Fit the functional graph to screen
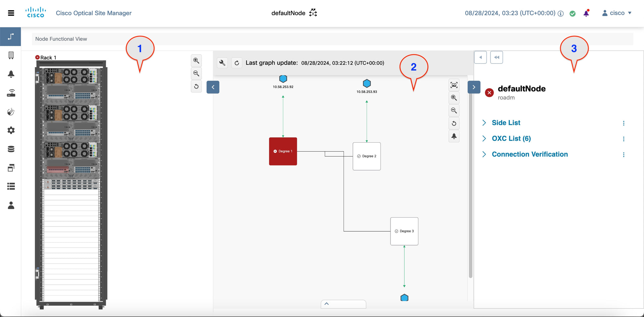 click(454, 85)
